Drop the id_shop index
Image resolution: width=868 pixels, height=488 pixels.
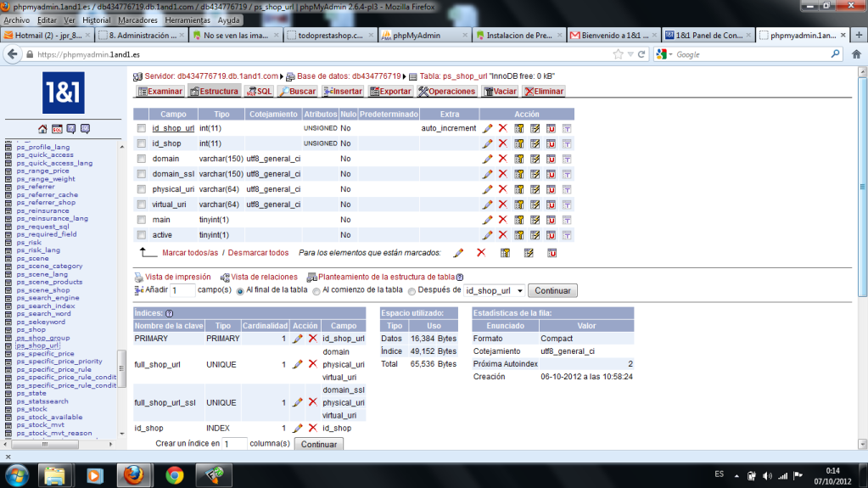pos(313,428)
